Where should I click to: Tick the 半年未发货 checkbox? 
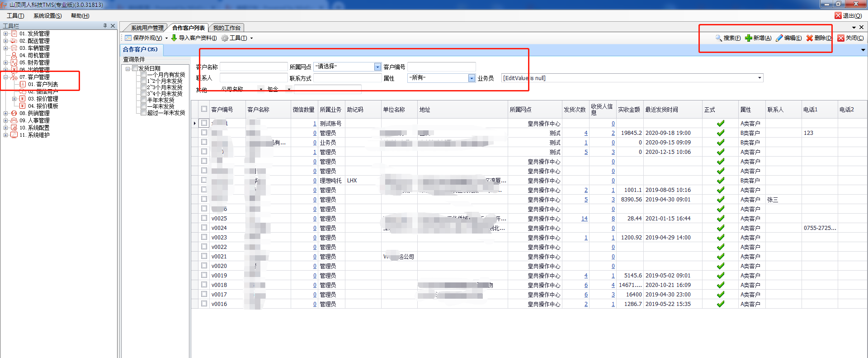point(143,100)
